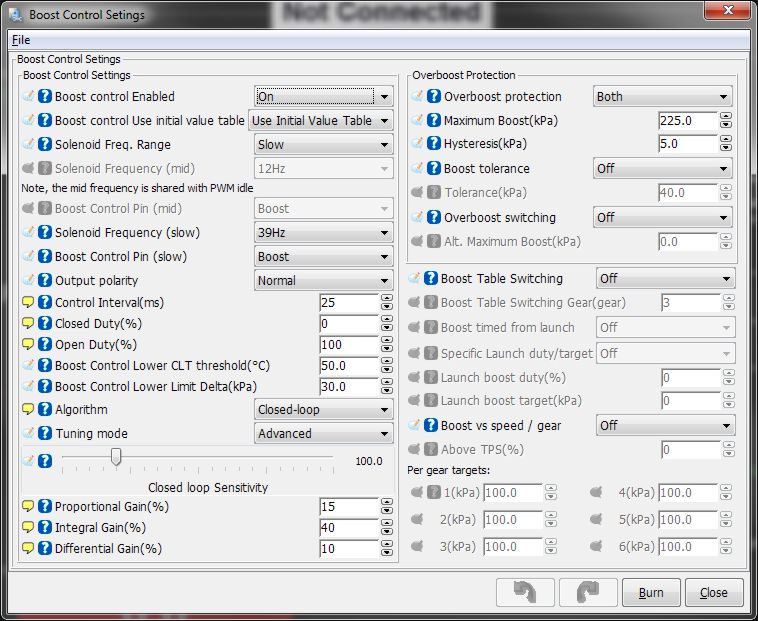Click yellow note icon beside Algorithm

[x=28, y=410]
